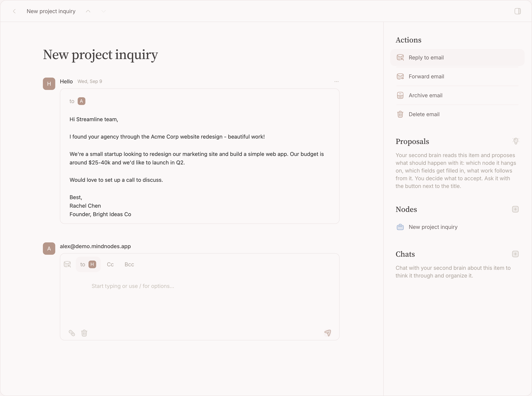Click the Forward email envelope icon
Image resolution: width=532 pixels, height=396 pixels.
click(400, 76)
